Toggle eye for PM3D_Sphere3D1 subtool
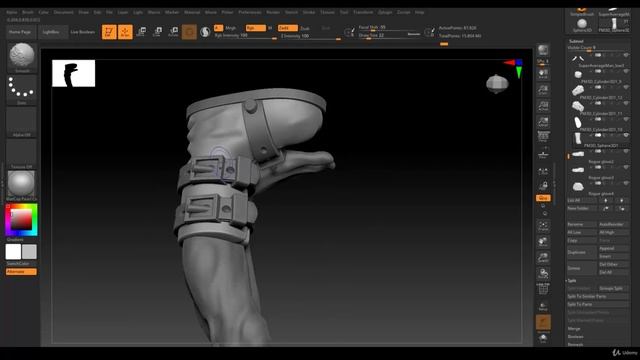The height and width of the screenshot is (360, 640). tap(626, 135)
